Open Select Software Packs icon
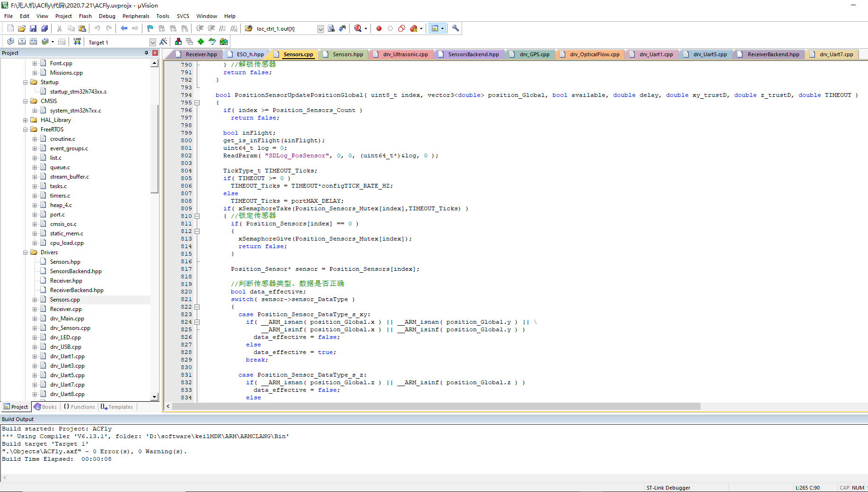 pyautogui.click(x=212, y=42)
